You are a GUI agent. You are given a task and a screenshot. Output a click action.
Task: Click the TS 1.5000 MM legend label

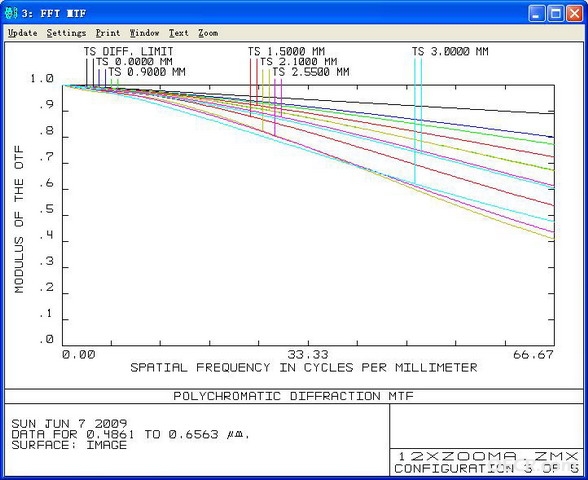[286, 51]
